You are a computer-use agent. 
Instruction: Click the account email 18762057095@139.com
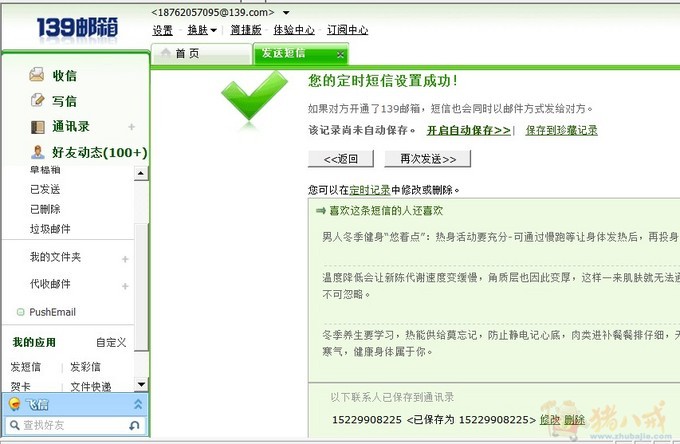point(213,12)
